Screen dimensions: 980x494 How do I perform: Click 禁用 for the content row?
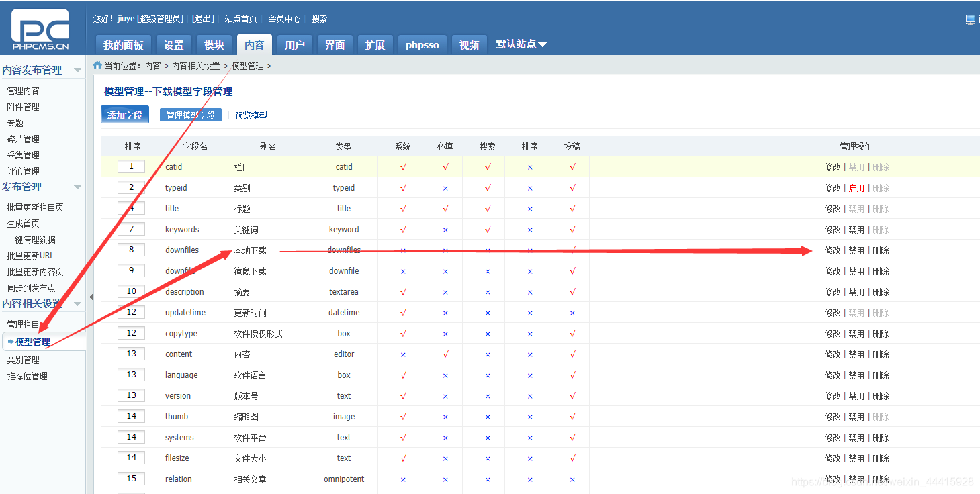(856, 354)
